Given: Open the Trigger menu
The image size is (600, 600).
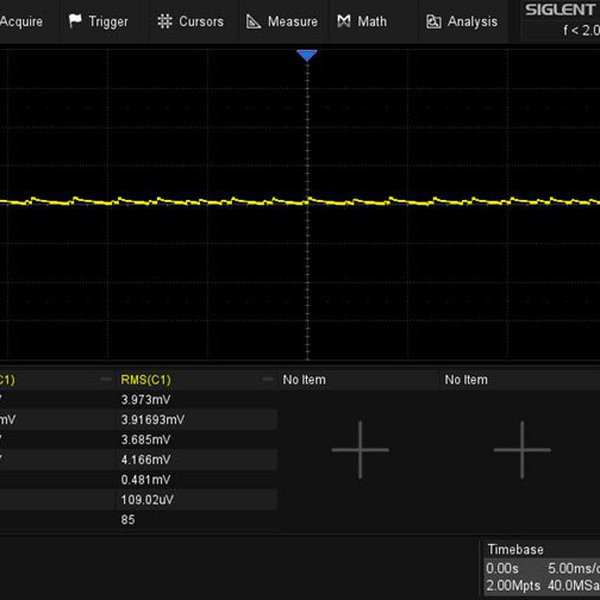Looking at the screenshot, I should tap(98, 21).
